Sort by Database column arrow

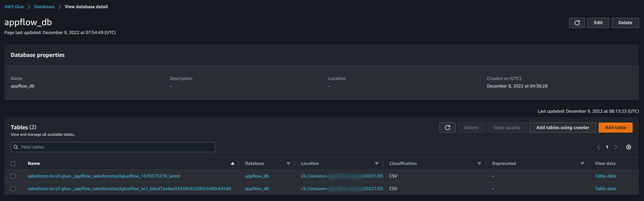point(288,164)
